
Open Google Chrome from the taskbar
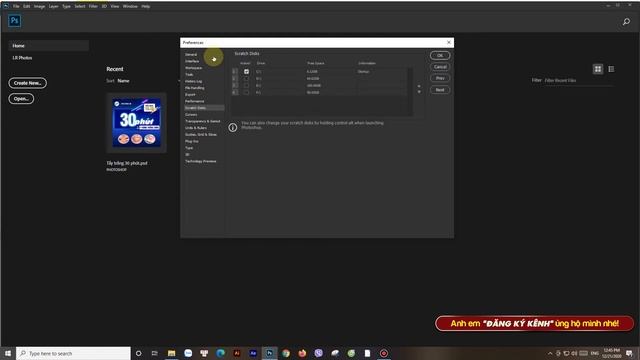pos(286,353)
